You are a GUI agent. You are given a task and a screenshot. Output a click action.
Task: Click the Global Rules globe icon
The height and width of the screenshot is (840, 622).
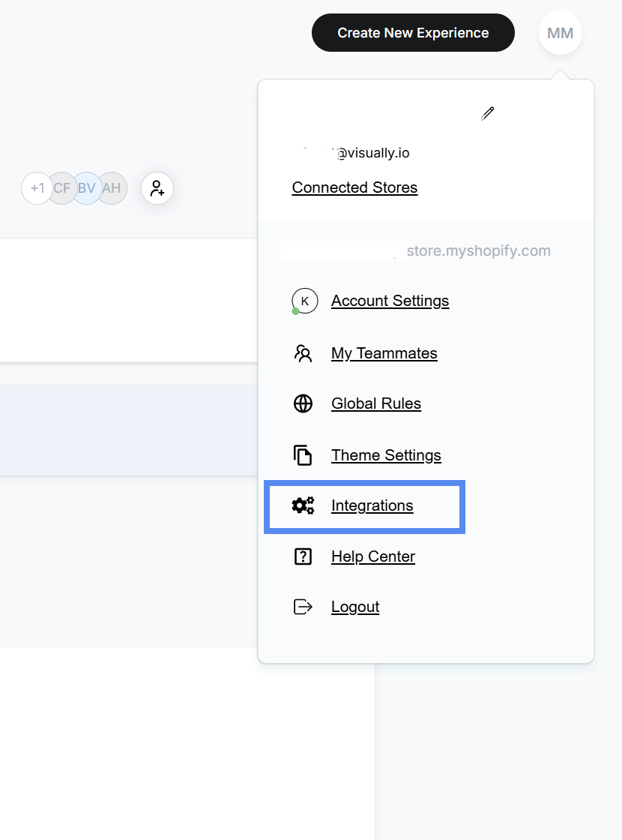303,403
